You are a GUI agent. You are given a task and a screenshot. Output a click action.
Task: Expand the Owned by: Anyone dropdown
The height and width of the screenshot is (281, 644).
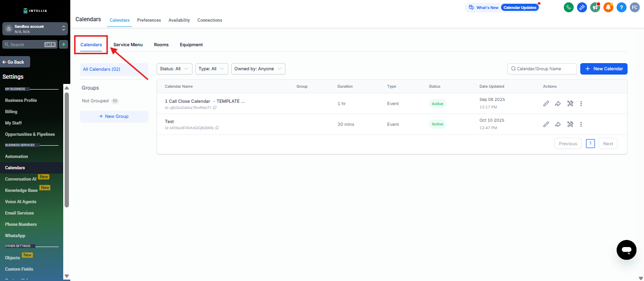258,69
